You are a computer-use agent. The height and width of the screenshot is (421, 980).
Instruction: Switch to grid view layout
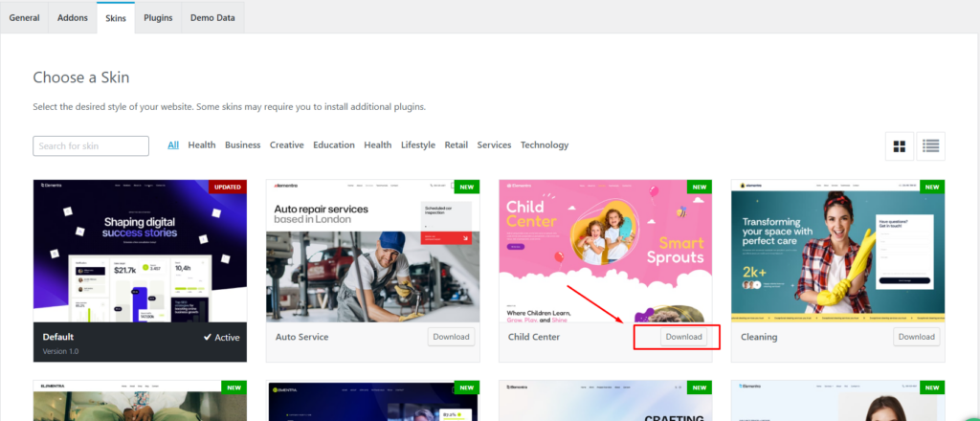[x=900, y=146]
